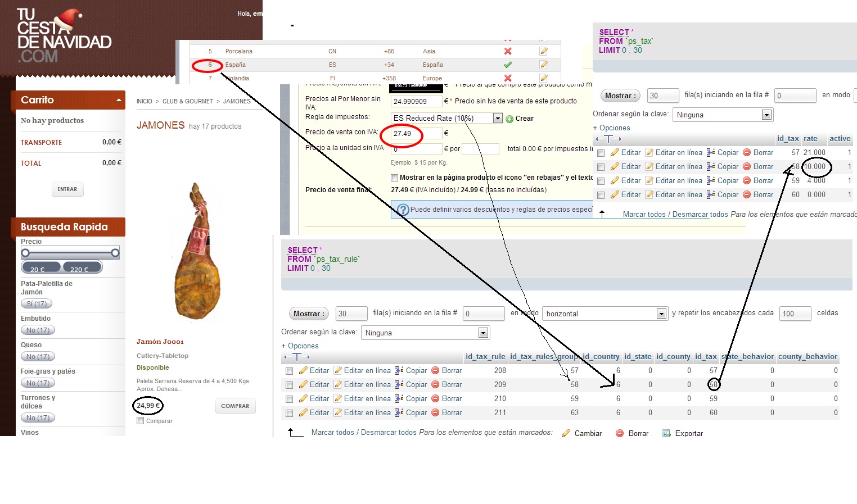Click the Tu Cesta de Navidad logo
Viewport: 857px width, 504px height.
coord(64,35)
